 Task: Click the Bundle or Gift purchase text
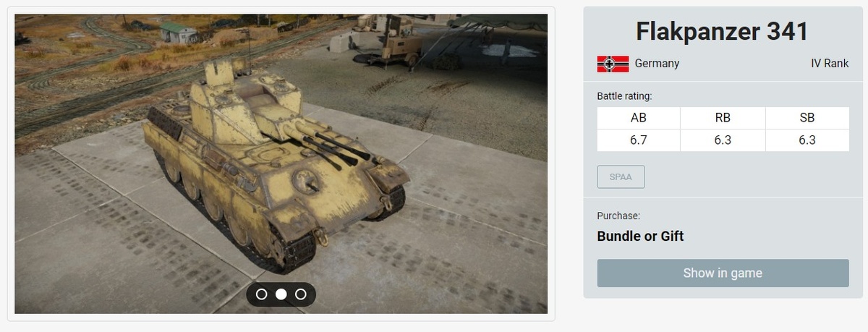[x=640, y=237]
